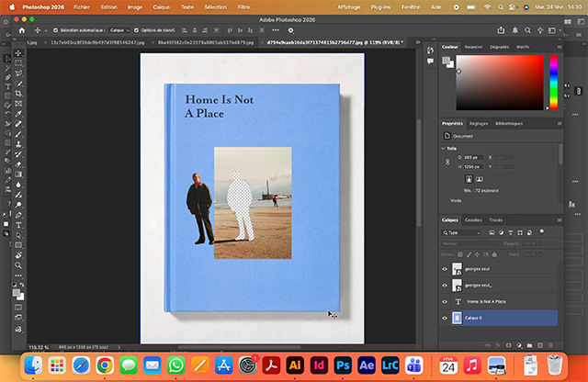Viewport: 588px width, 382px height.
Task: Go to Photoshop Home screen icon
Action: click(22, 30)
